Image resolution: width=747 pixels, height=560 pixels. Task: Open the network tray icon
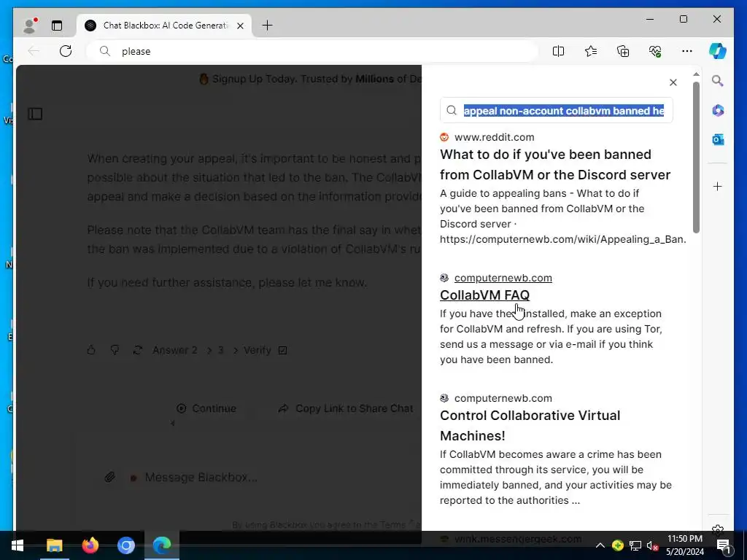click(x=635, y=545)
